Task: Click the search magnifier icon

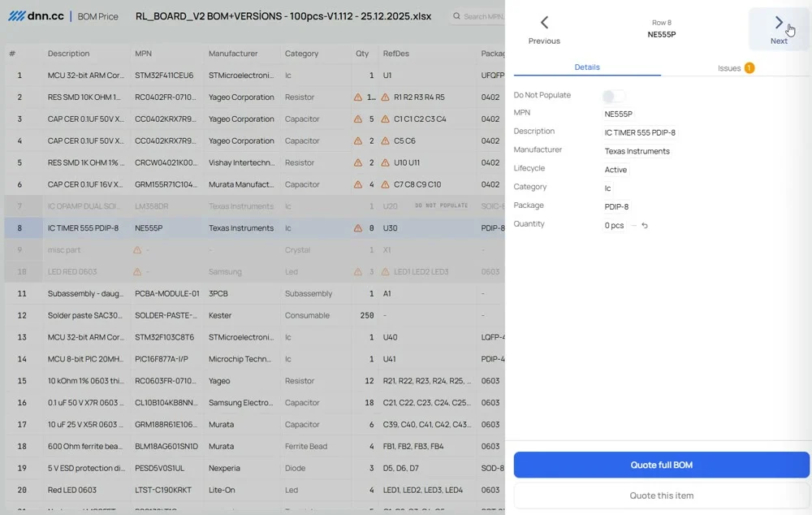Action: tap(456, 16)
